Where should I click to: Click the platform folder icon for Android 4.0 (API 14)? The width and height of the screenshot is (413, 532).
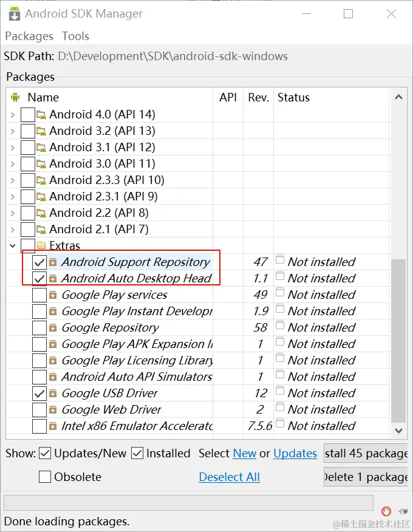[x=41, y=115]
